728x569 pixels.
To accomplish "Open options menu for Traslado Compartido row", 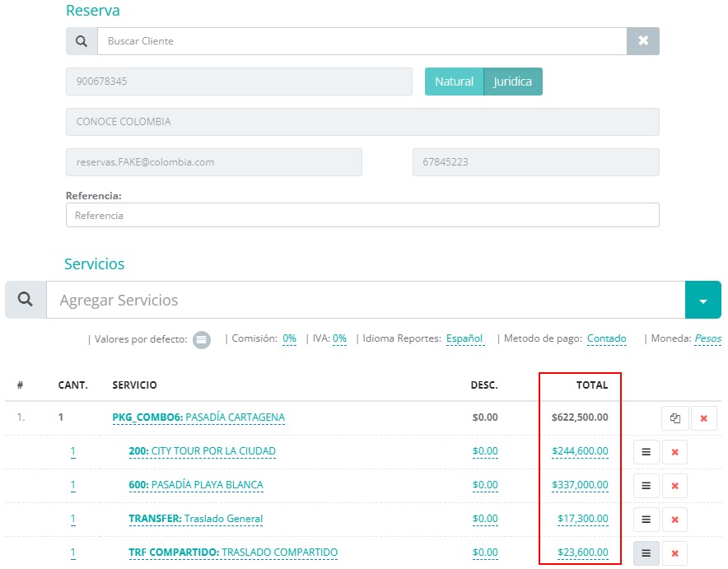I will [646, 553].
